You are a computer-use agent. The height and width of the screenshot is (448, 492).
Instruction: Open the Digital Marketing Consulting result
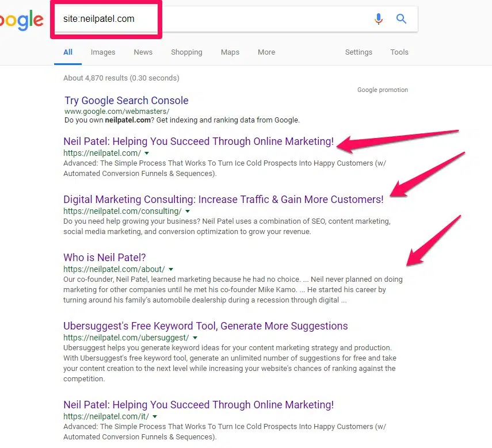click(x=223, y=200)
